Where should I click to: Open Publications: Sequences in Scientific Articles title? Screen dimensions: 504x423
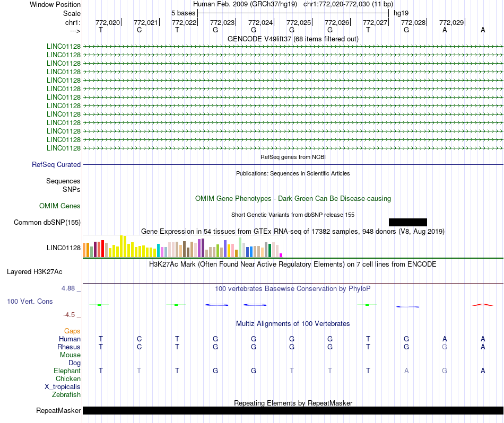click(x=293, y=173)
